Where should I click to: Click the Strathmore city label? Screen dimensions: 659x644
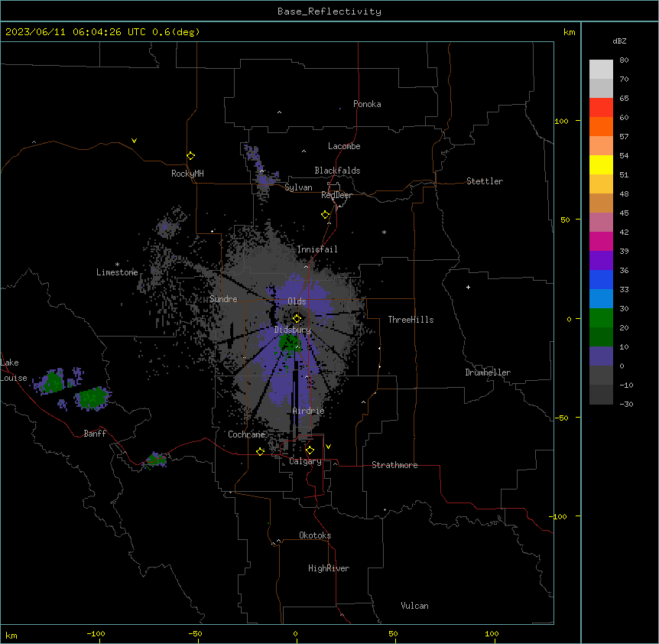[x=394, y=465]
